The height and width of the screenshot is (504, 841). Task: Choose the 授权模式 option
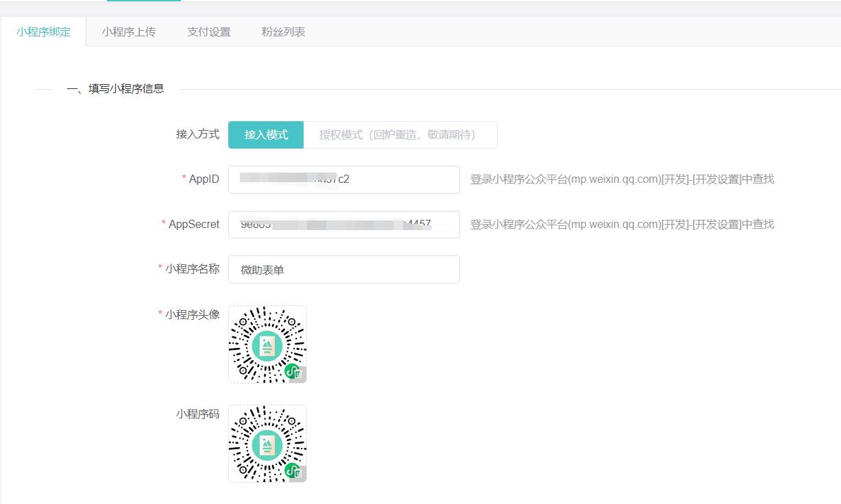[x=400, y=135]
